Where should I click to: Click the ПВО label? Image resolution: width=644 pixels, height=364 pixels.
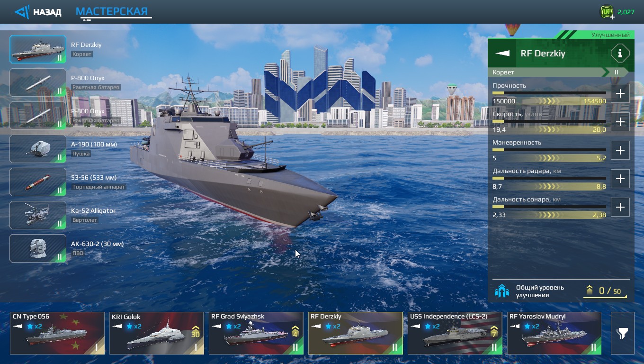tap(78, 253)
